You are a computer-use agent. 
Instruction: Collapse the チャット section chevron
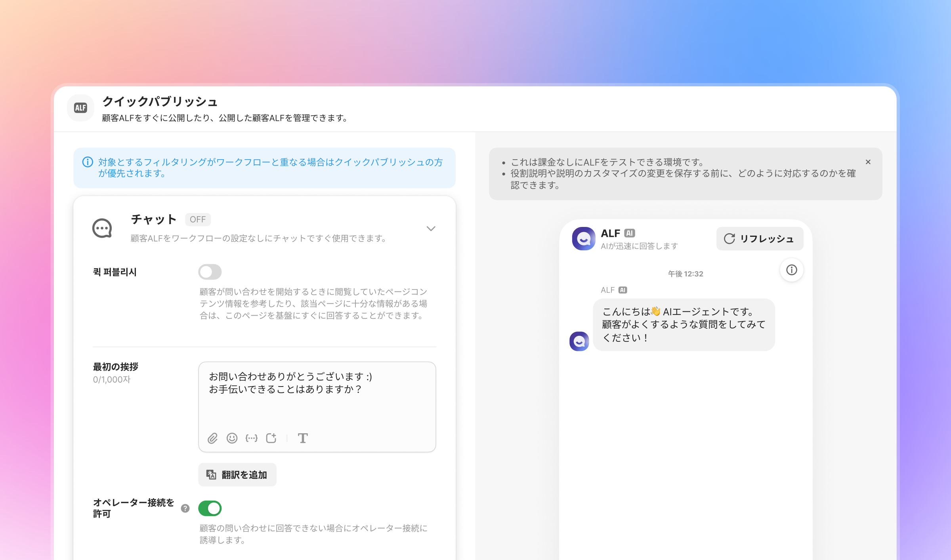tap(431, 229)
